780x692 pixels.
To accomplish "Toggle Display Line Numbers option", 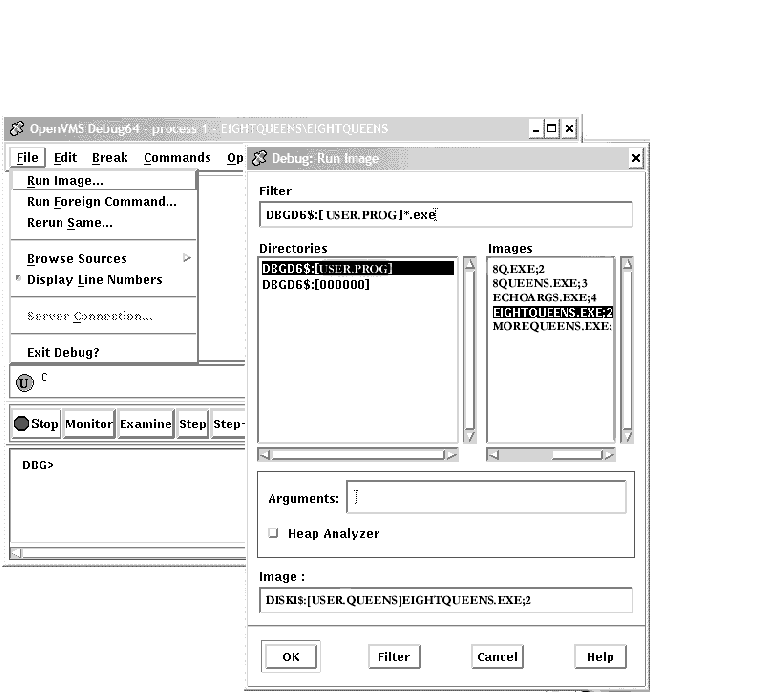I will (94, 280).
